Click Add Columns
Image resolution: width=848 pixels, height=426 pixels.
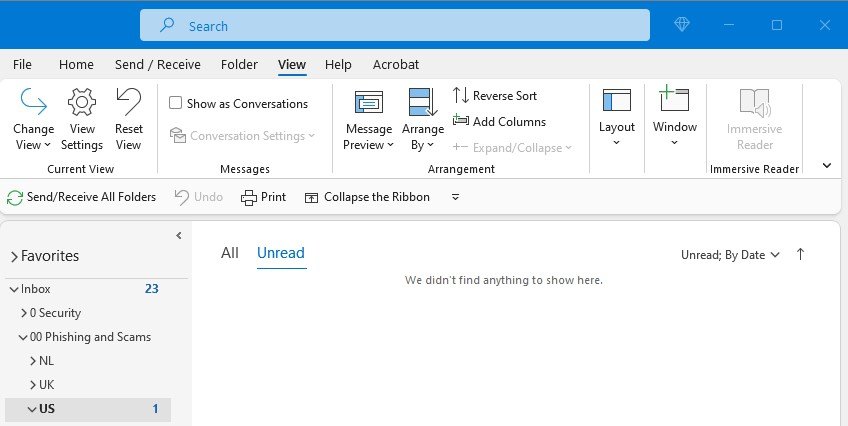pos(499,122)
